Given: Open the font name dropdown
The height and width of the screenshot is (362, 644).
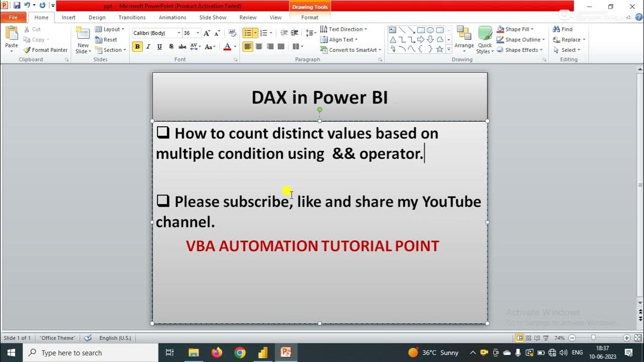Looking at the screenshot, I should click(179, 33).
